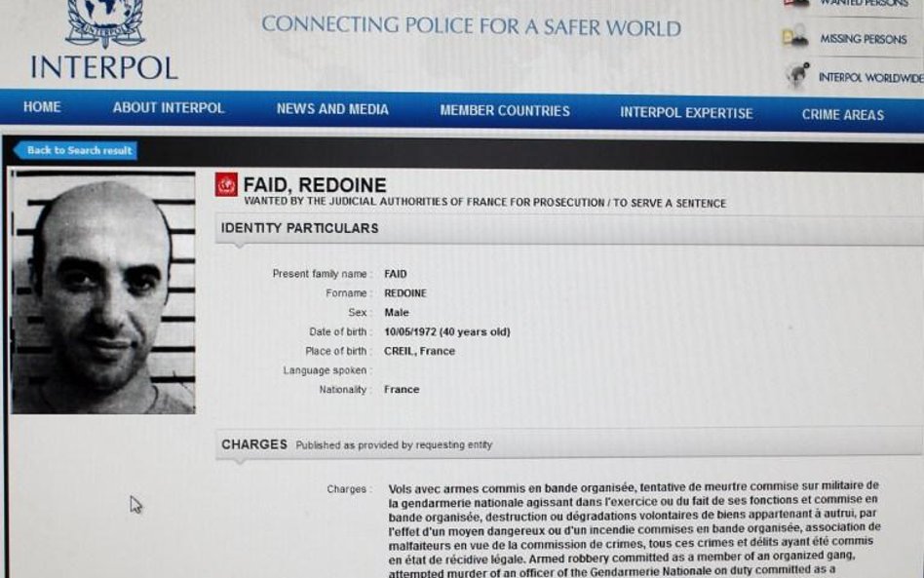The width and height of the screenshot is (924, 578).
Task: Click the INTERPOL logo emblem
Action: pos(105,22)
